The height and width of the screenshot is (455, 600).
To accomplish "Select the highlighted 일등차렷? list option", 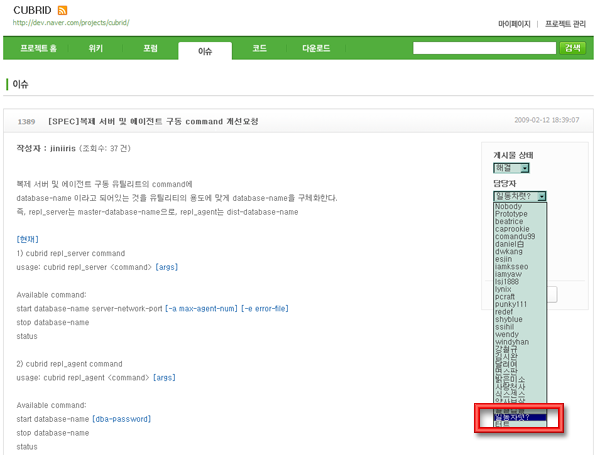I will (520, 417).
